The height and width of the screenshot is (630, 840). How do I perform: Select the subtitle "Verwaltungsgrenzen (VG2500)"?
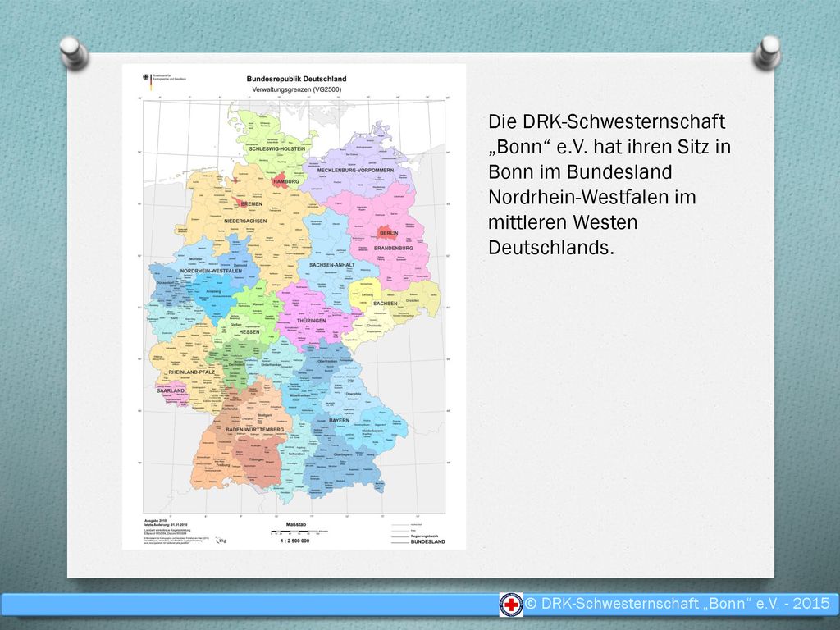point(296,89)
